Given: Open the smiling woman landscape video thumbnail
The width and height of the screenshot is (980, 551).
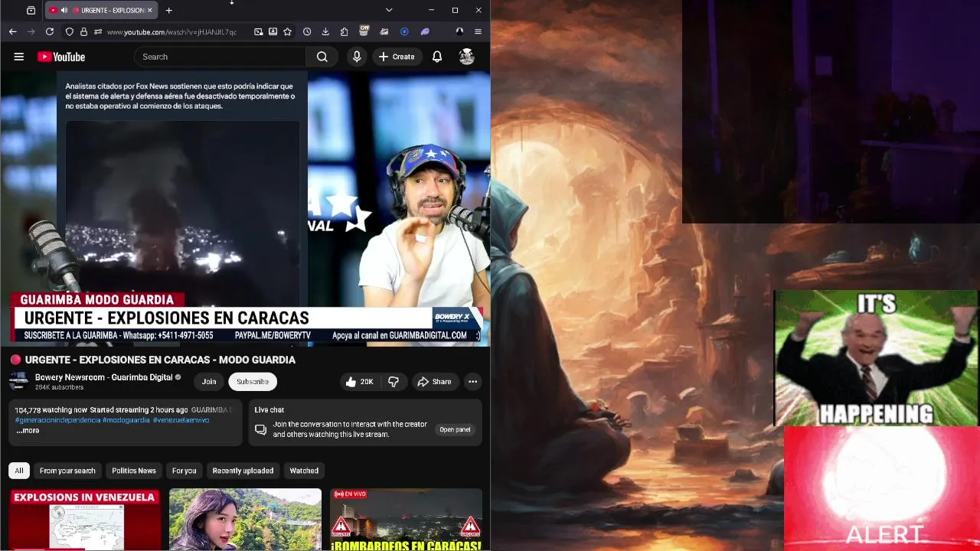Looking at the screenshot, I should click(x=245, y=520).
